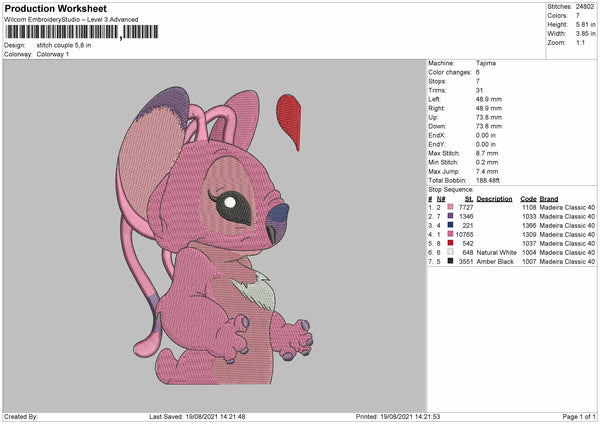Click the Total Bobbin value 188.48ft
The height and width of the screenshot is (424, 600).
coord(488,180)
